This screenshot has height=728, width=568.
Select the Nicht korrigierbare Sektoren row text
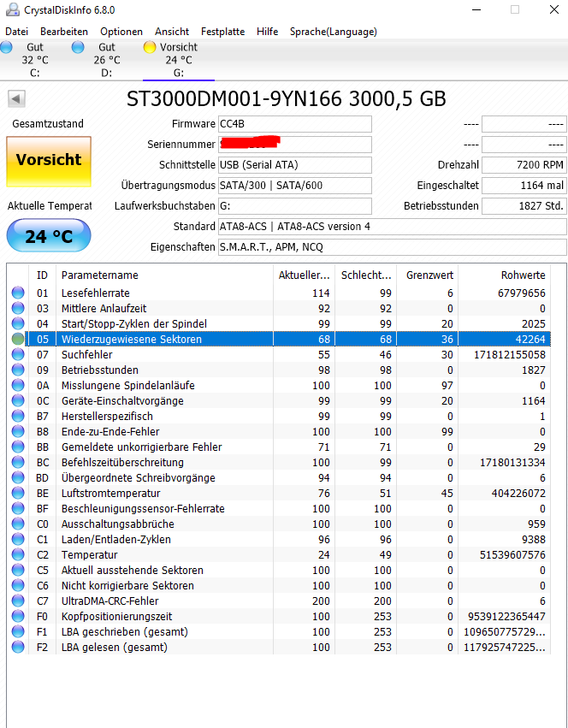[127, 585]
